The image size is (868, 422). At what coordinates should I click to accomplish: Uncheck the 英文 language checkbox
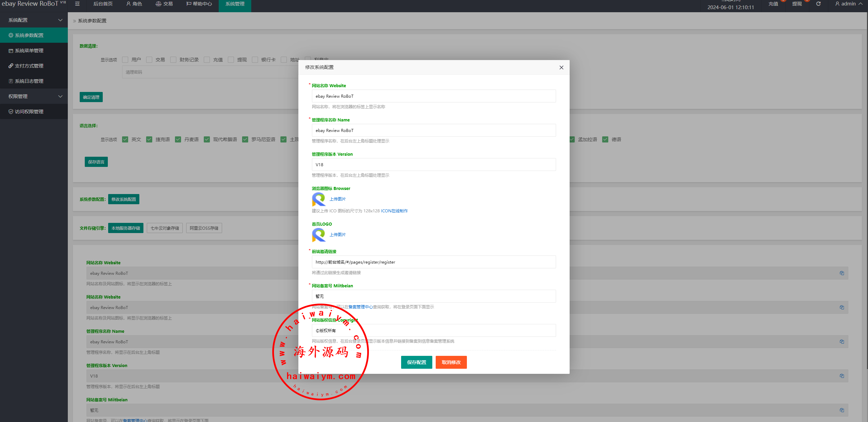click(125, 139)
